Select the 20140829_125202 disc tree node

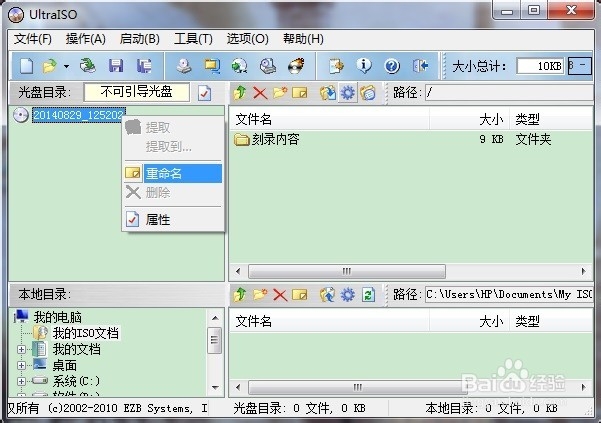click(x=79, y=115)
